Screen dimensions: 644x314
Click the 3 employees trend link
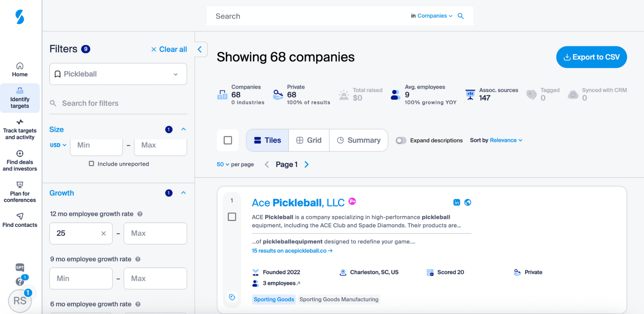point(281,283)
